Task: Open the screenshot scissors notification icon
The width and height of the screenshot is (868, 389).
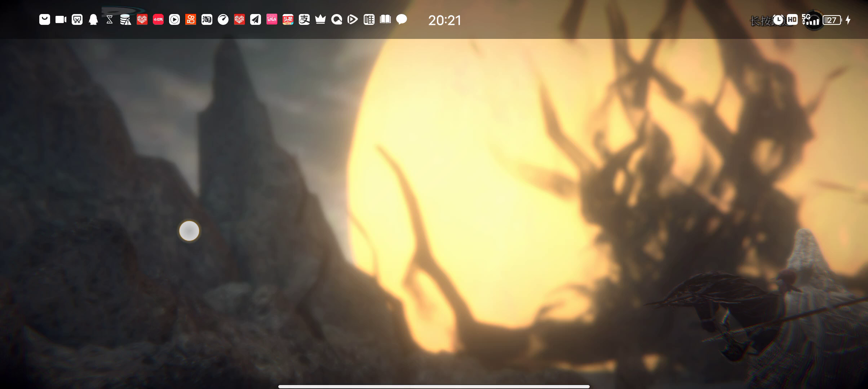Action: pyautogui.click(x=77, y=20)
